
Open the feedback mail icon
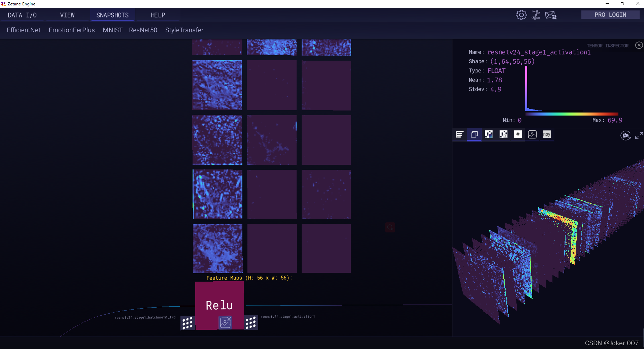pyautogui.click(x=551, y=15)
